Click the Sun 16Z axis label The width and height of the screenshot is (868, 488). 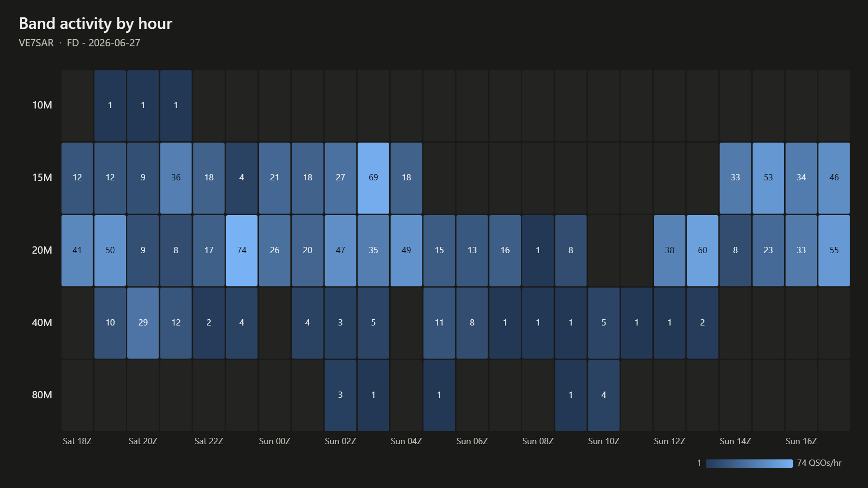[x=801, y=441]
